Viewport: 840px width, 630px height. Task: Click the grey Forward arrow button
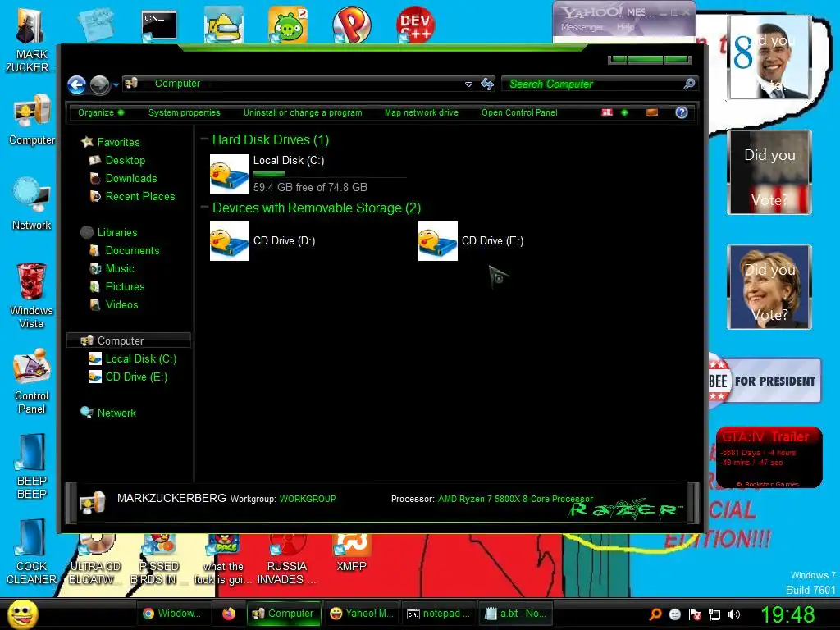[x=99, y=84]
